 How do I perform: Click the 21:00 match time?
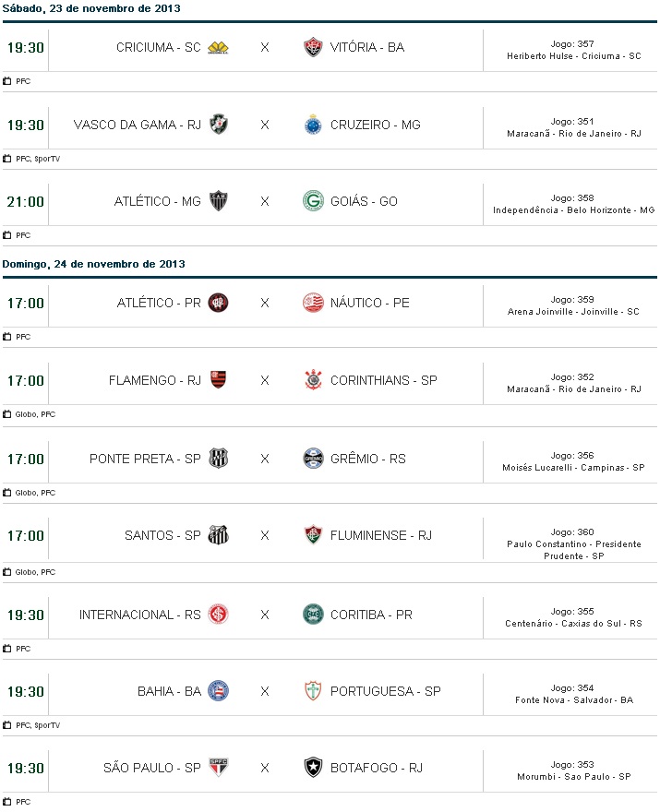[x=25, y=201]
